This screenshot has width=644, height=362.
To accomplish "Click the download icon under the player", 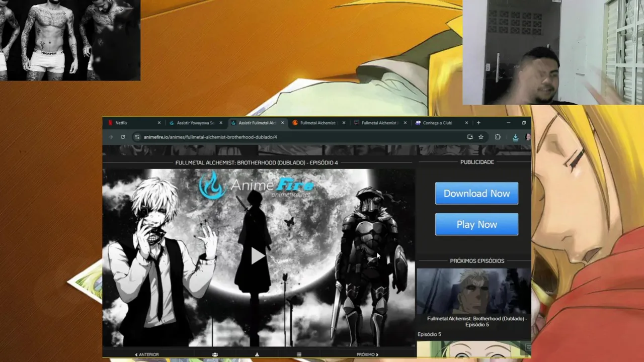I will pyautogui.click(x=257, y=354).
